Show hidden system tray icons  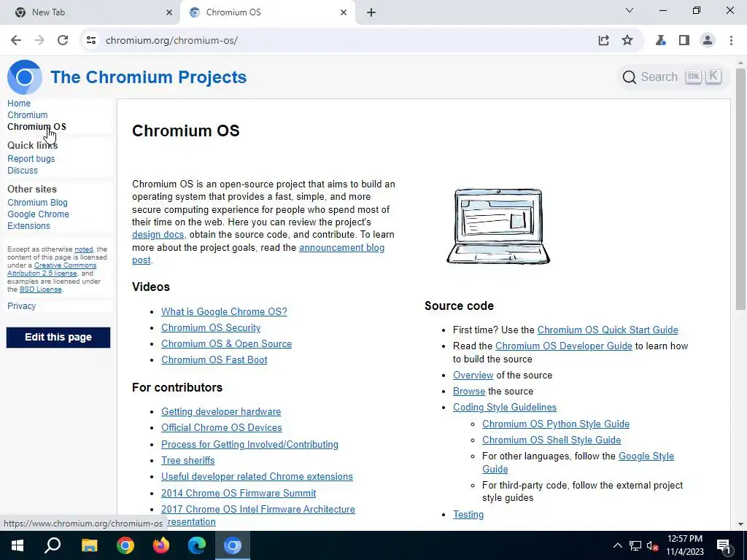pyautogui.click(x=617, y=545)
